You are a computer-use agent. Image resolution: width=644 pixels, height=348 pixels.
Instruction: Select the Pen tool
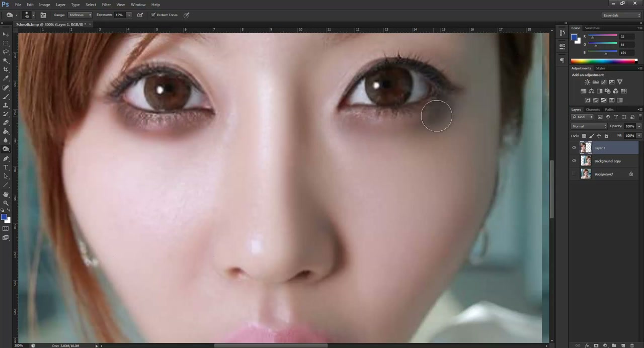point(6,158)
